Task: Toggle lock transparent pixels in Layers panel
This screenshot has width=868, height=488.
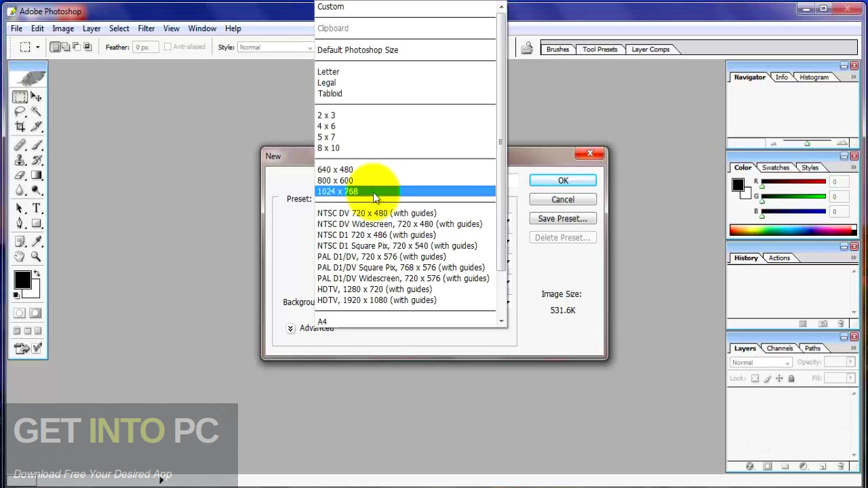Action: coord(755,378)
